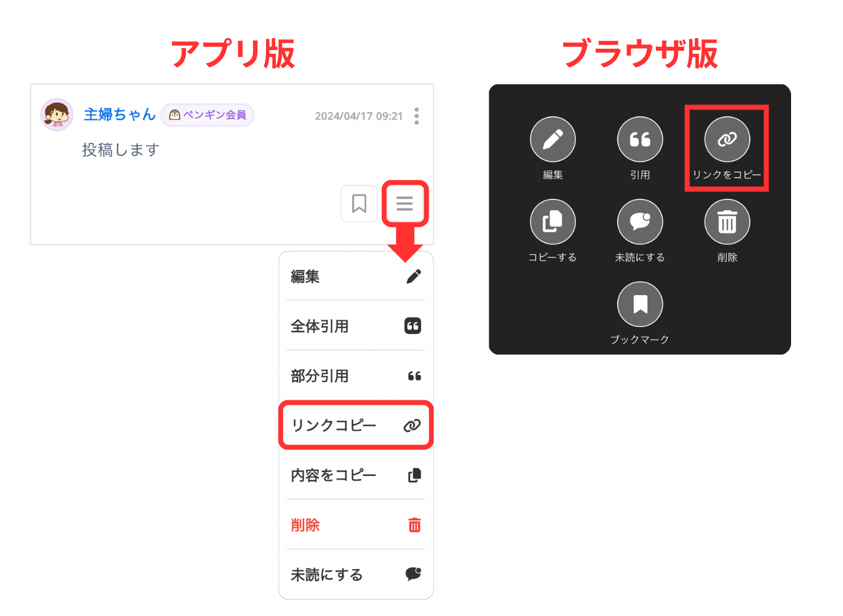Image resolution: width=843 pixels, height=616 pixels.
Task: Click the ペンギン会員 membership badge
Action: click(208, 115)
